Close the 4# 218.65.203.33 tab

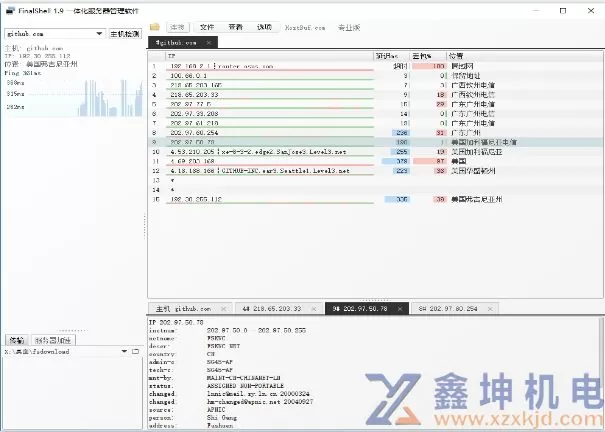pyautogui.click(x=289, y=309)
